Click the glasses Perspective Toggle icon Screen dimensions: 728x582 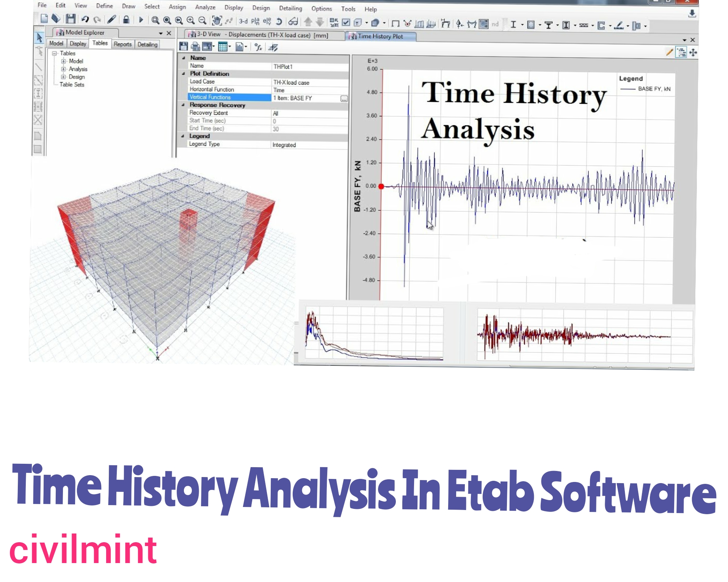[x=293, y=22]
